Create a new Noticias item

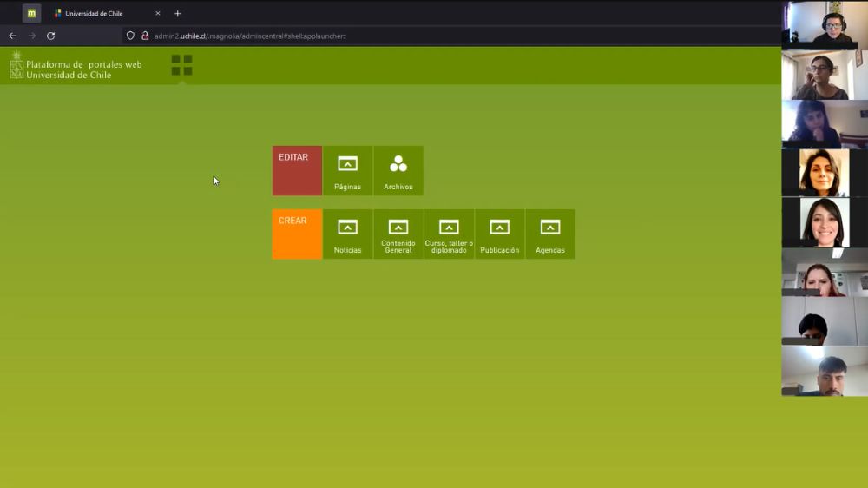point(347,234)
